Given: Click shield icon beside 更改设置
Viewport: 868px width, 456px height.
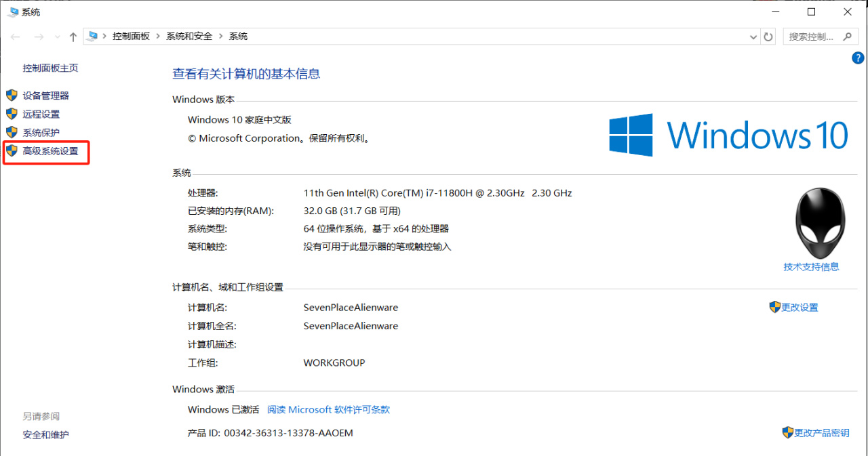Looking at the screenshot, I should click(774, 307).
